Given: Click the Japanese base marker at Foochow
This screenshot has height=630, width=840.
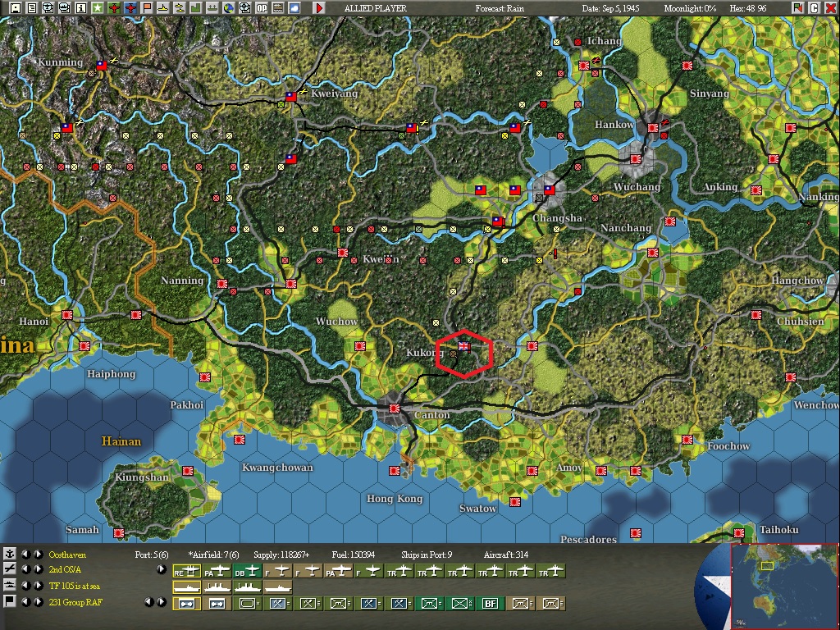Looking at the screenshot, I should click(x=687, y=440).
